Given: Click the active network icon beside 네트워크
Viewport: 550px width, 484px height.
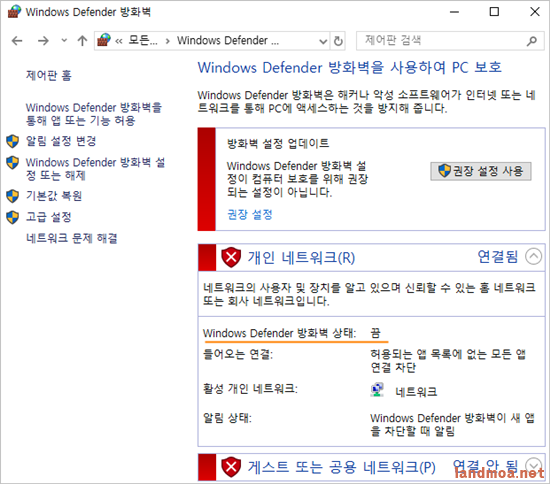Looking at the screenshot, I should [377, 390].
